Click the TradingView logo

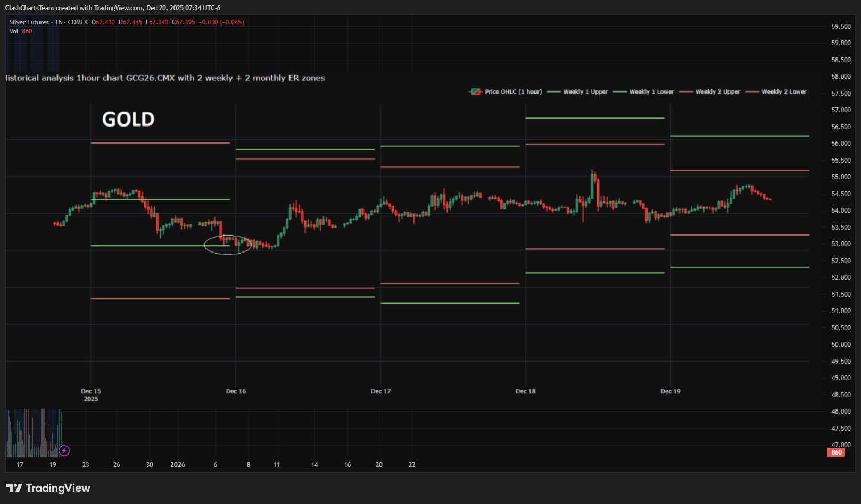pyautogui.click(x=48, y=488)
